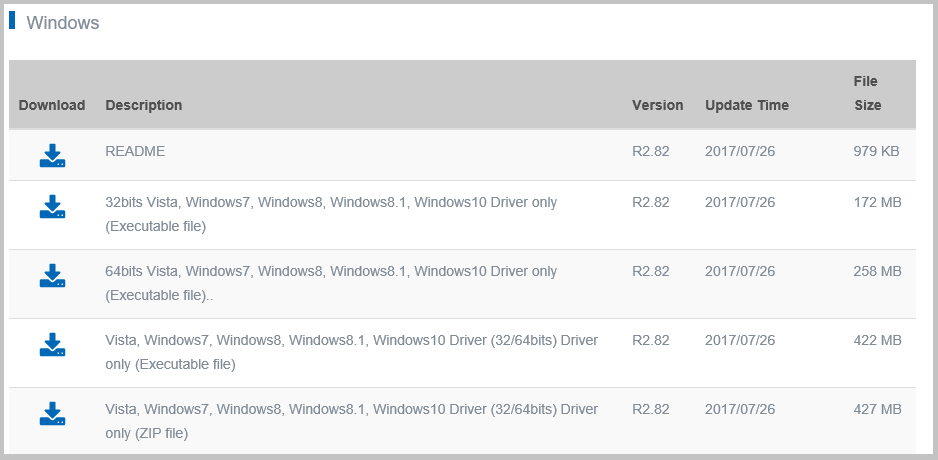Click the Windows section heading

click(63, 23)
